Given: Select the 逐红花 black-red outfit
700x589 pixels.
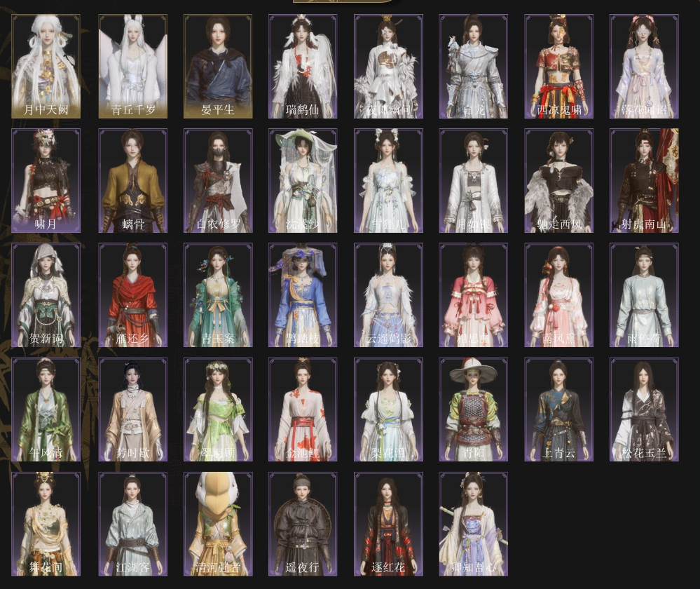Looking at the screenshot, I should pos(388,524).
